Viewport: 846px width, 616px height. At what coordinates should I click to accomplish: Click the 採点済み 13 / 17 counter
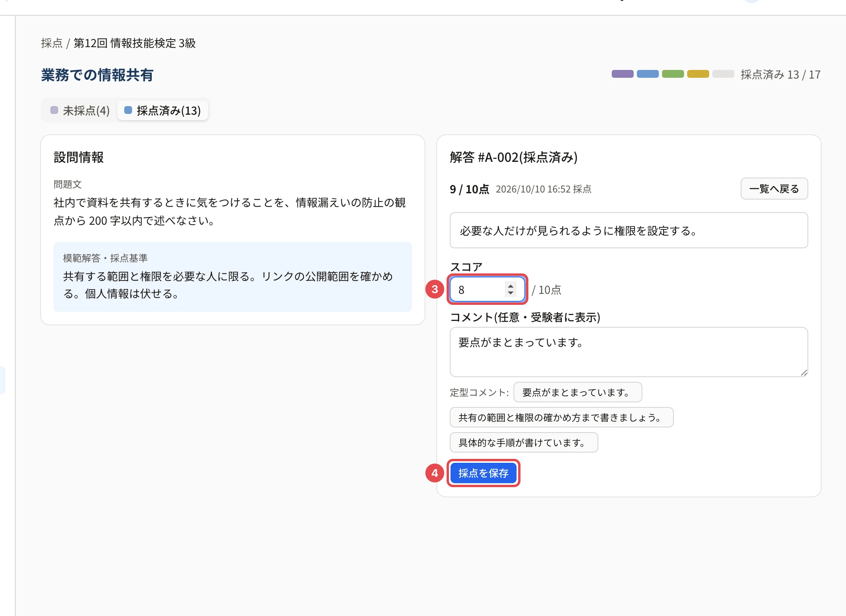[780, 74]
